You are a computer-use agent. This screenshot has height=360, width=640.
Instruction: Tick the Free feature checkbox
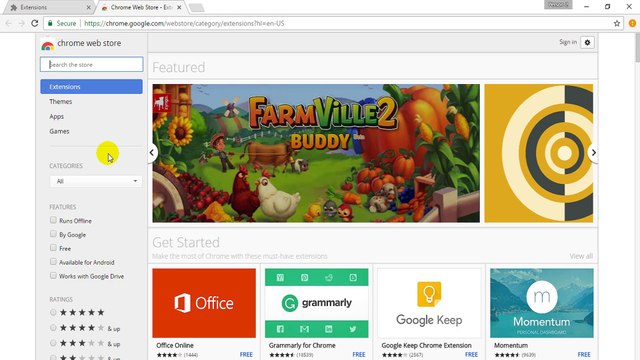(x=53, y=248)
